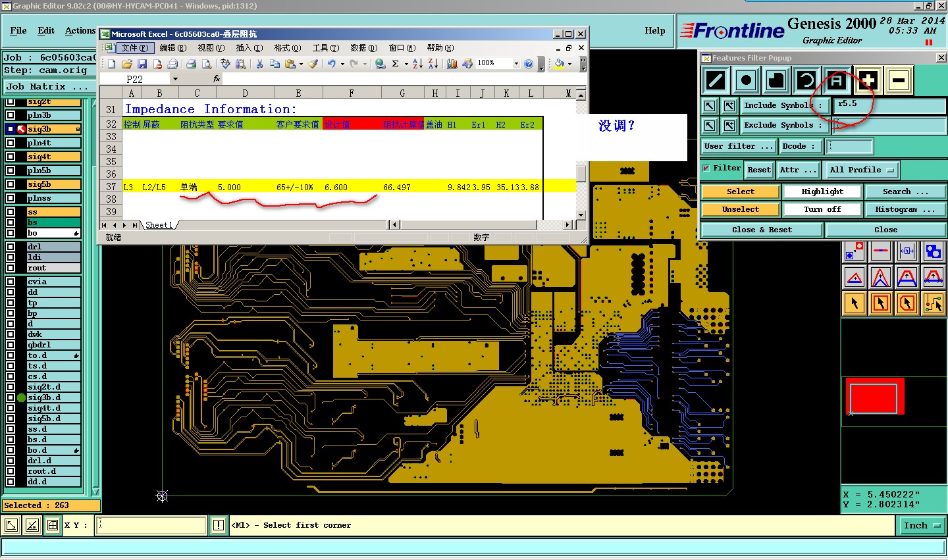
Task: Toggle display box for layer pln5b
Action: 11,170
